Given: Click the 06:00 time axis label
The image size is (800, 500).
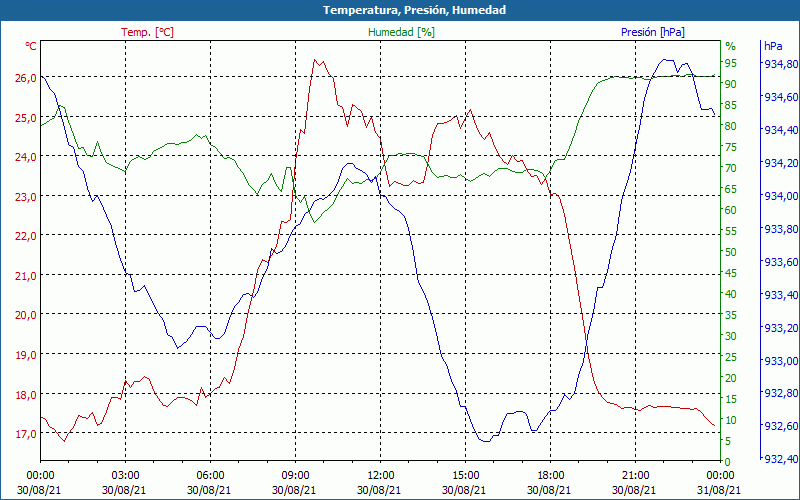Looking at the screenshot, I should pyautogui.click(x=210, y=476).
